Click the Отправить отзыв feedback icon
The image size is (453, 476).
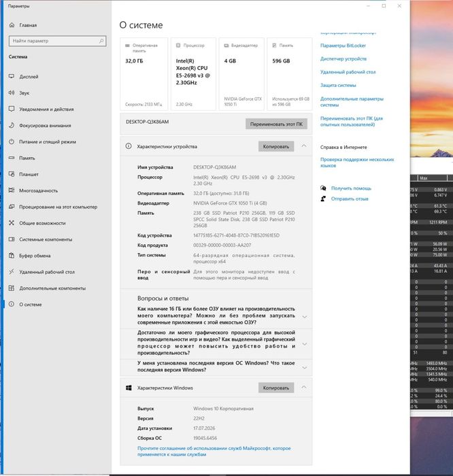click(x=323, y=199)
